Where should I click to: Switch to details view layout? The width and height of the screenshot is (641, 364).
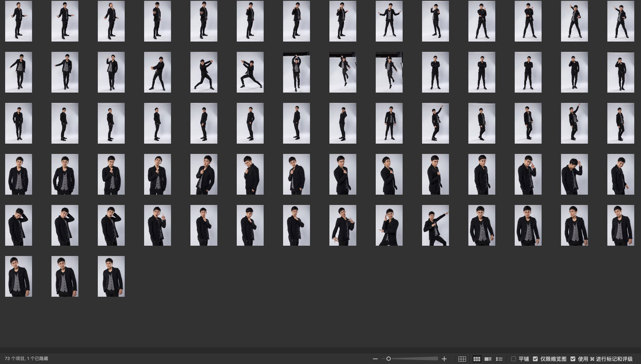click(x=488, y=359)
